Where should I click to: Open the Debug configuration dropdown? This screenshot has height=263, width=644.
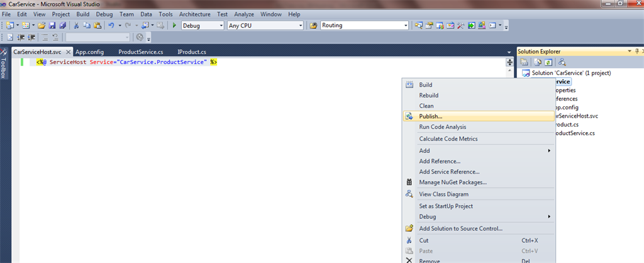coord(203,25)
